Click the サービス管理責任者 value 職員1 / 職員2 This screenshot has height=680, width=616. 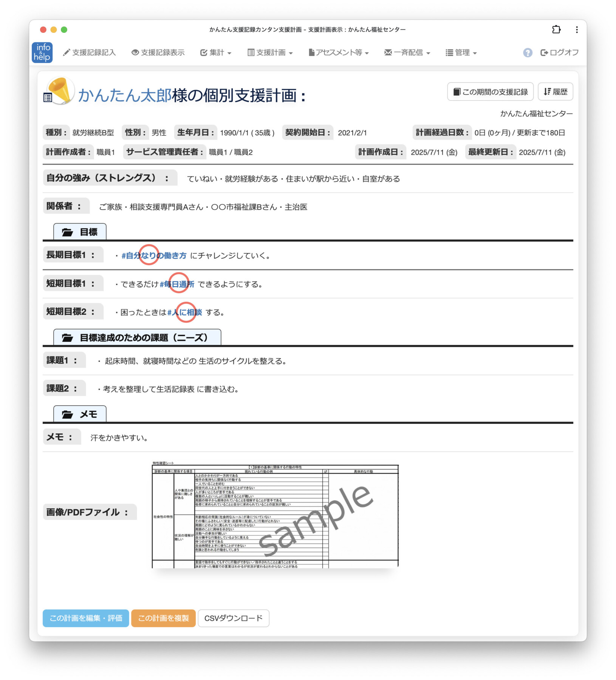click(231, 152)
